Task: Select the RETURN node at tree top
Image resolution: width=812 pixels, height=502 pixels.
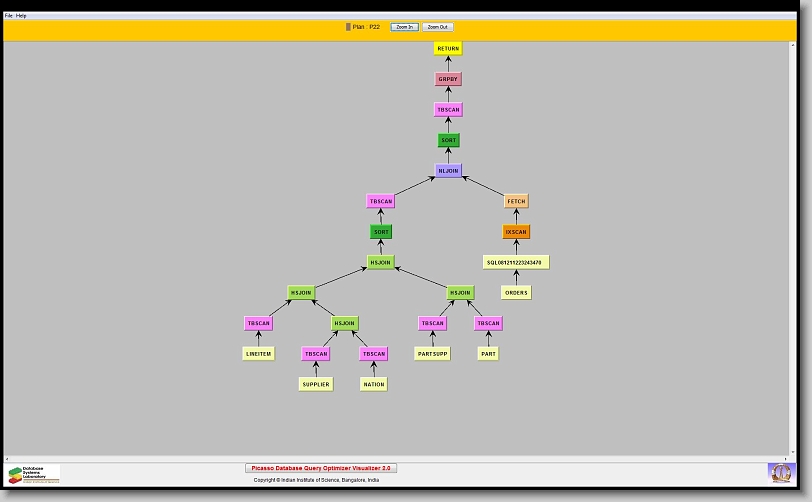Action: (x=448, y=48)
